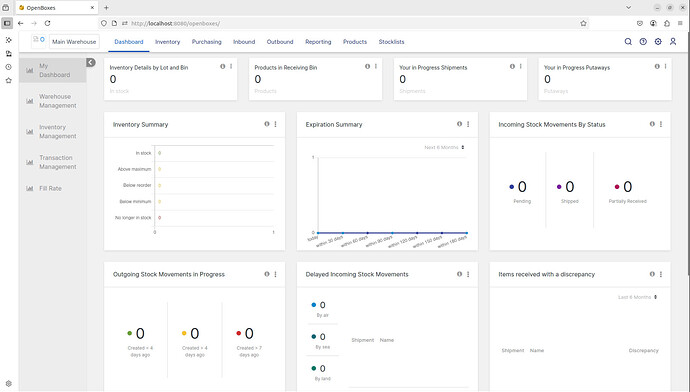This screenshot has width=690, height=392.
Task: Expand the Last 6 Months timeframe selector
Action: point(638,297)
